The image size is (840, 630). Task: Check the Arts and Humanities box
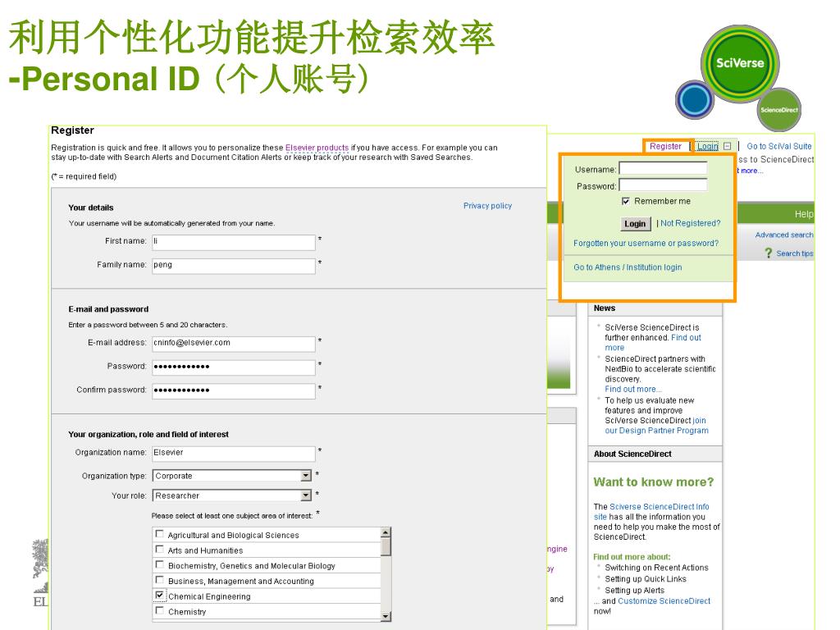click(159, 550)
